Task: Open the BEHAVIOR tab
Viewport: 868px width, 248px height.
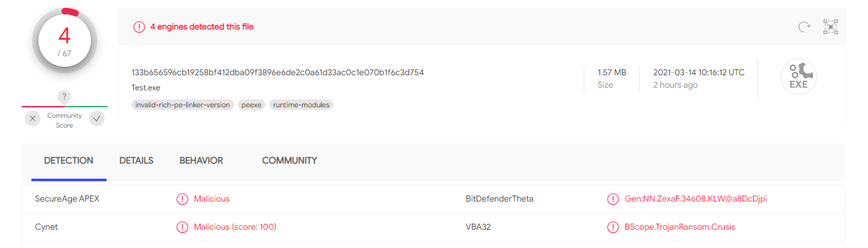Action: pyautogui.click(x=201, y=160)
